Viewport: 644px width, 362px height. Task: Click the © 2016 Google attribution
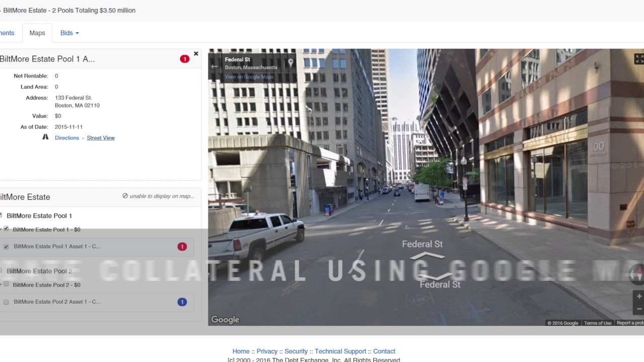tap(562, 323)
